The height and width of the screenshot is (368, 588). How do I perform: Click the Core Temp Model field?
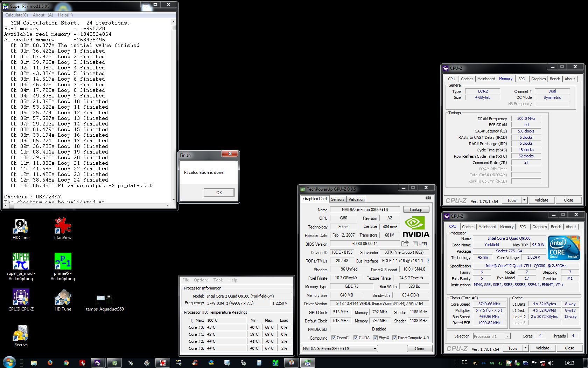coord(248,296)
